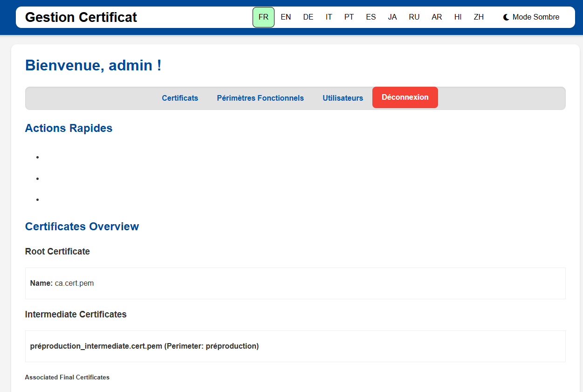Open the Utilisateurs page

coord(343,98)
